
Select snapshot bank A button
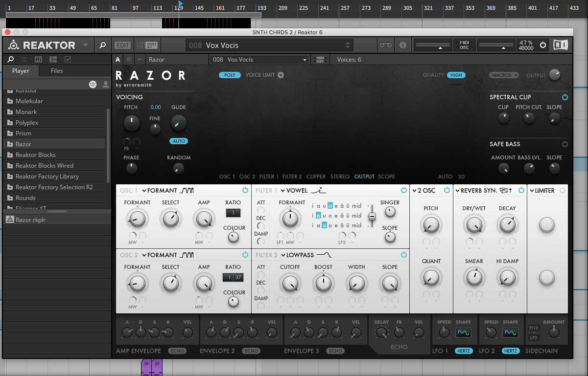click(x=118, y=60)
